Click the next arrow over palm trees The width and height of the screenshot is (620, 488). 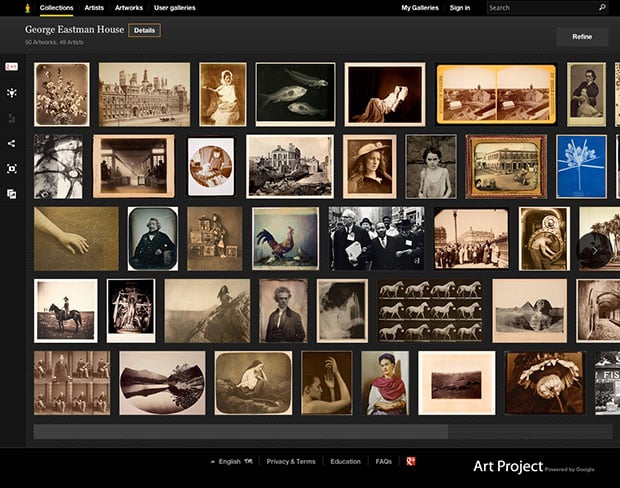(595, 250)
